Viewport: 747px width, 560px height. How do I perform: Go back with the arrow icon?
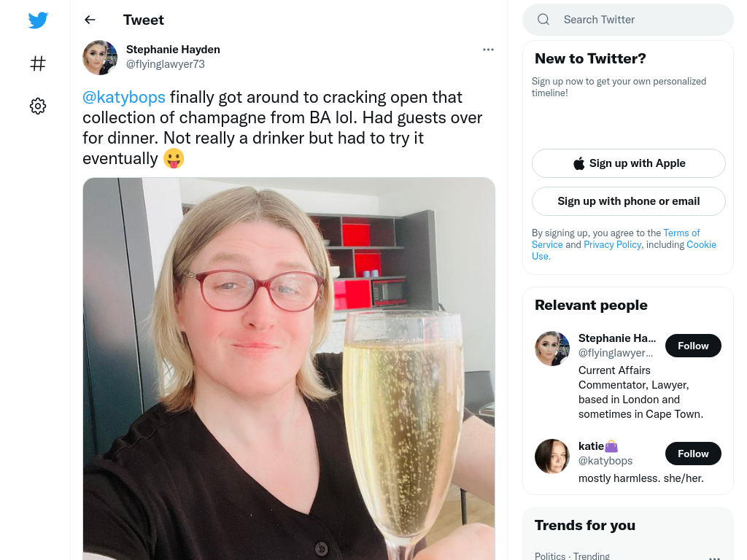coord(90,20)
